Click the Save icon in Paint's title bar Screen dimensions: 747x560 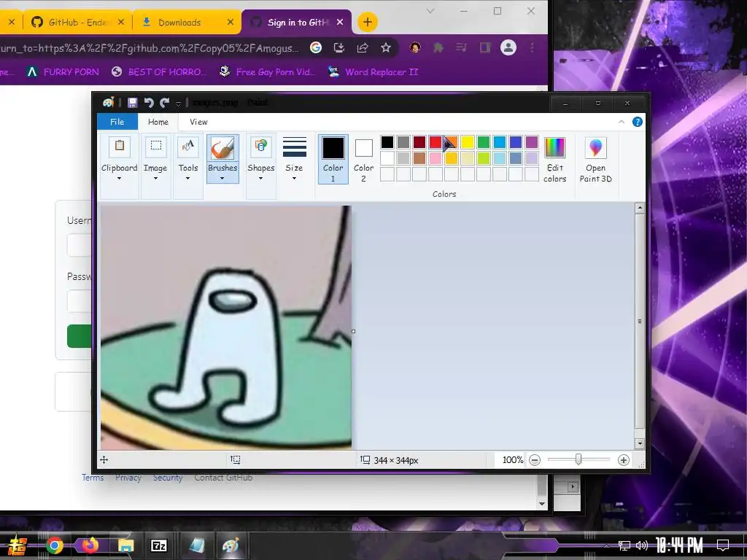click(x=133, y=102)
